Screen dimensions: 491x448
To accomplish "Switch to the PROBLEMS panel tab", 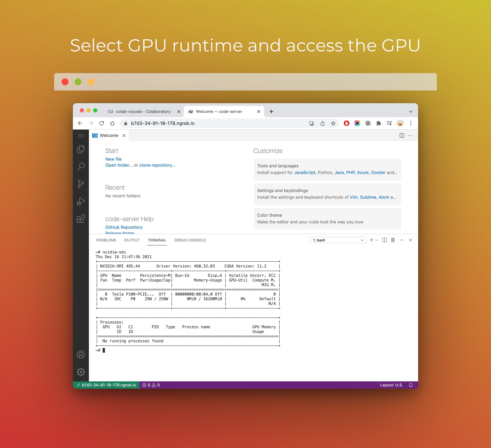I will [106, 240].
